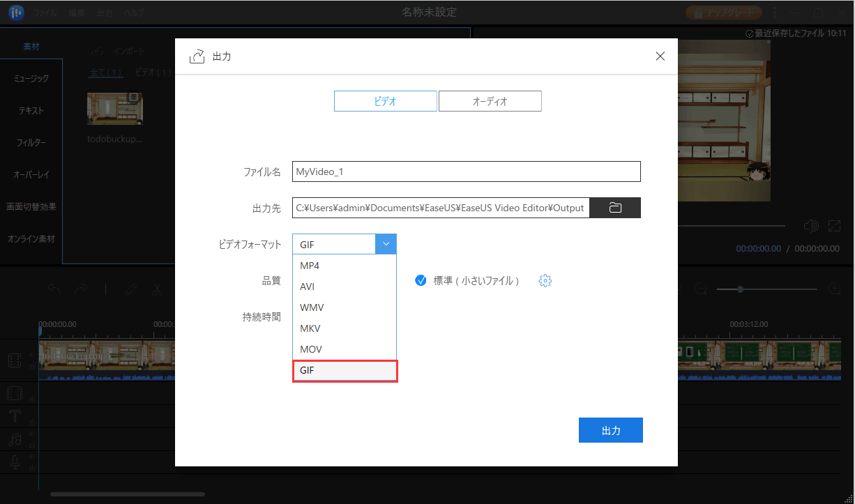The width and height of the screenshot is (855, 504).
Task: Click the 00:03:12.00 timeline ruler mark
Action: point(749,324)
